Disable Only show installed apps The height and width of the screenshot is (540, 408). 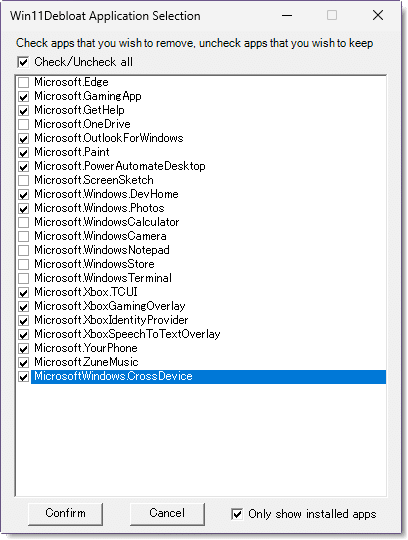[x=237, y=514]
